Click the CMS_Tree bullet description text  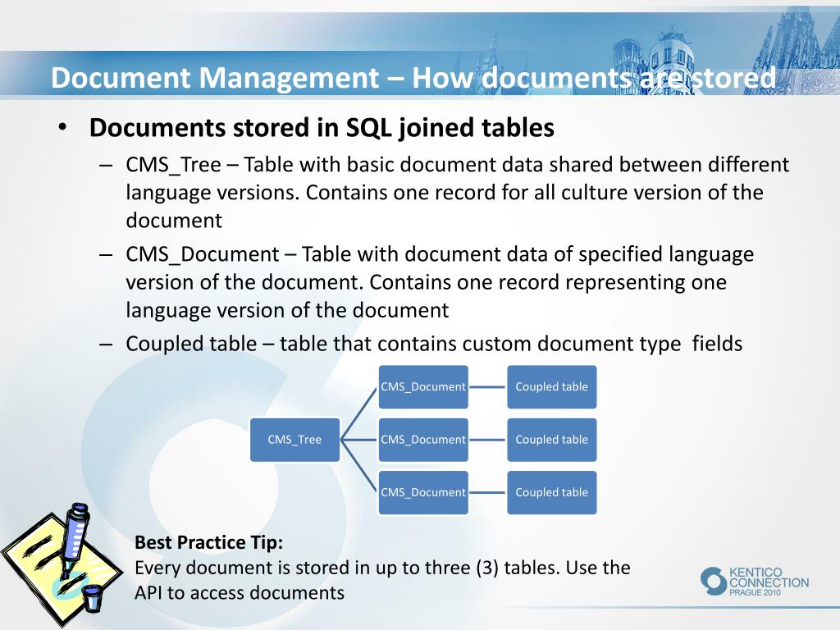(x=457, y=192)
